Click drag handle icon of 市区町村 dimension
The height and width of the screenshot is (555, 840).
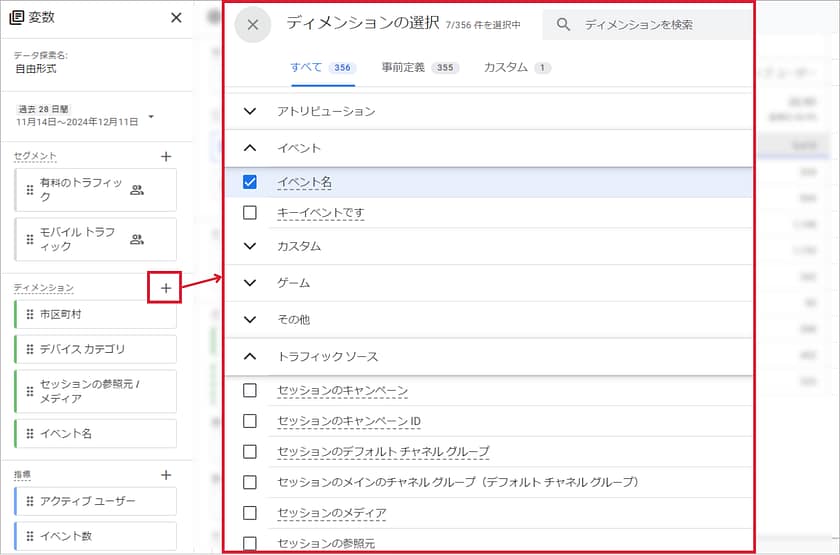click(x=30, y=314)
